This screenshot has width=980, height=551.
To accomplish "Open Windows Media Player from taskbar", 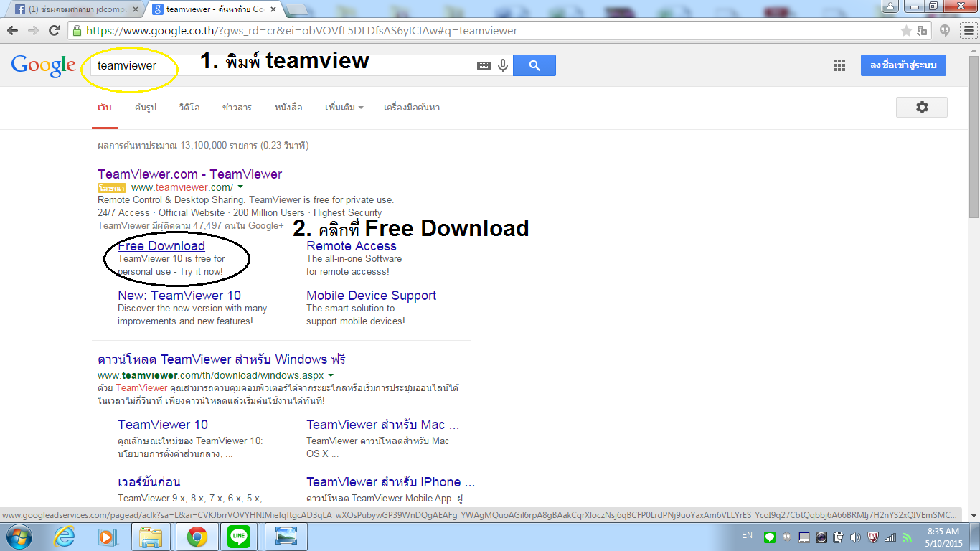I will coord(107,537).
